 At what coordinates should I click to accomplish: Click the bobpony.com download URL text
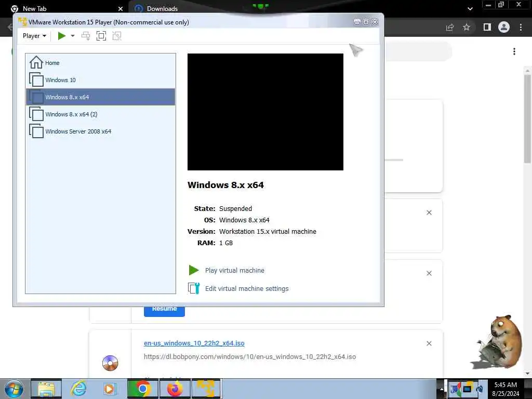click(250, 356)
